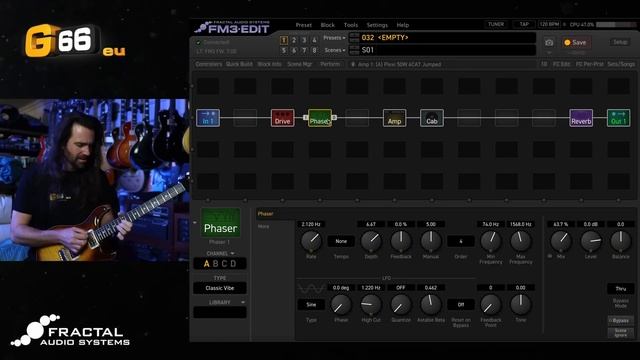Viewport: 640px width, 360px height.
Task: Open the Scenes dropdown
Action: [x=335, y=50]
